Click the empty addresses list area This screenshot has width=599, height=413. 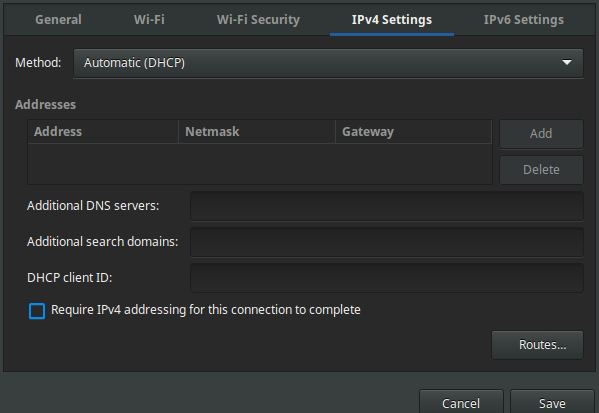pos(260,164)
